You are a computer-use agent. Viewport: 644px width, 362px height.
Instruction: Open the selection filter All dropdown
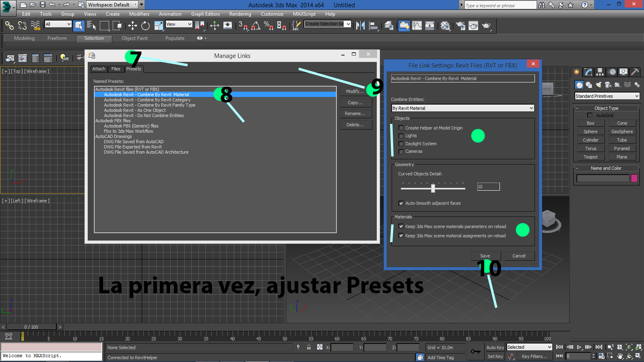click(x=58, y=24)
